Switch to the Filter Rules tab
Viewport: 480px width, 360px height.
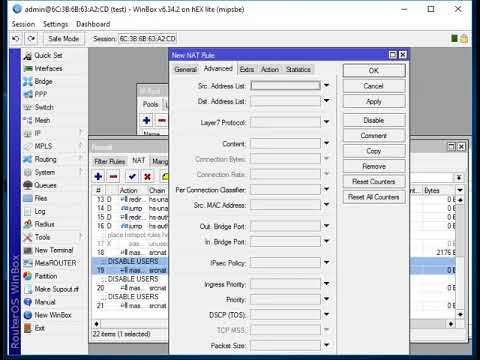coord(109,161)
